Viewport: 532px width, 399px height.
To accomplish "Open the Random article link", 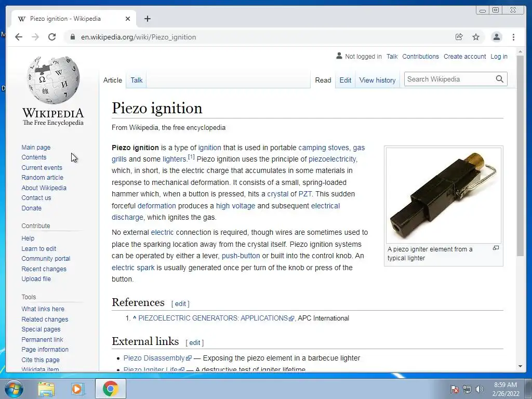I will coord(43,178).
